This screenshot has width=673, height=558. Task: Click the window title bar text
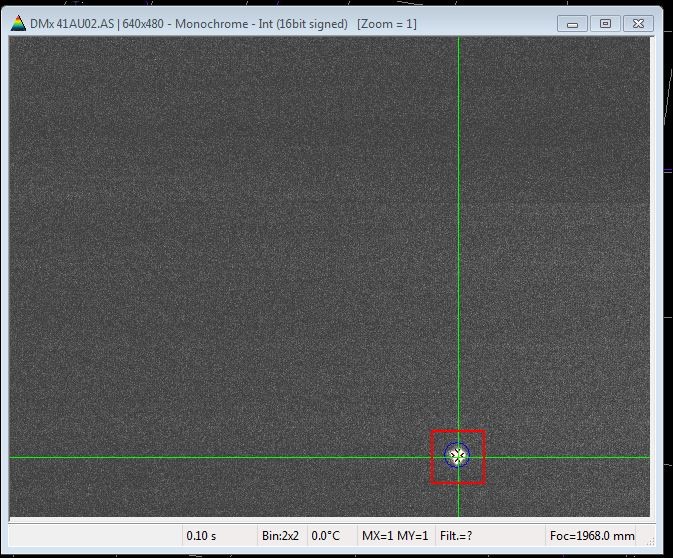[189, 23]
